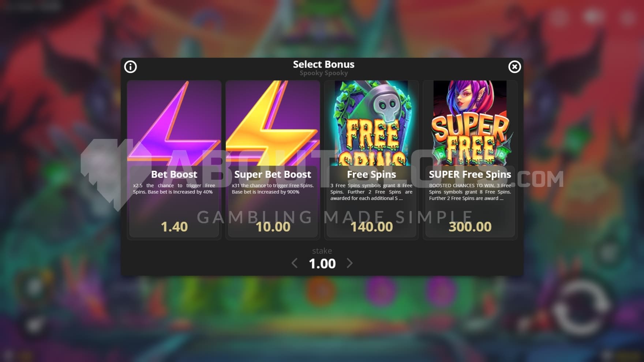
Task: Choose the SUPER Free Spins vampire image
Action: tap(470, 123)
